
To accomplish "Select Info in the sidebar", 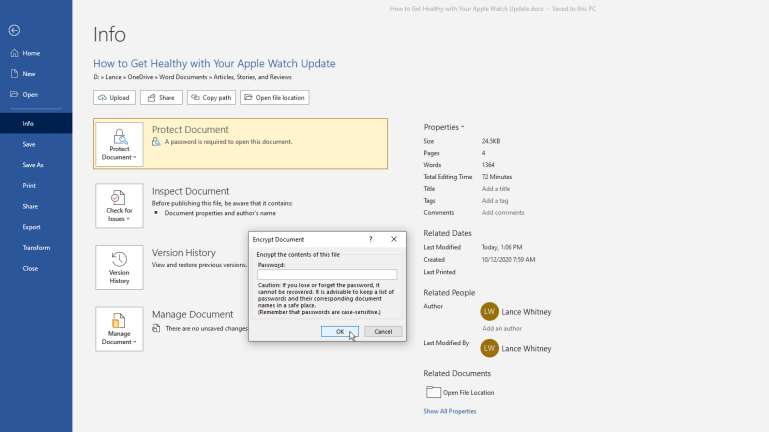I will pyautogui.click(x=36, y=124).
